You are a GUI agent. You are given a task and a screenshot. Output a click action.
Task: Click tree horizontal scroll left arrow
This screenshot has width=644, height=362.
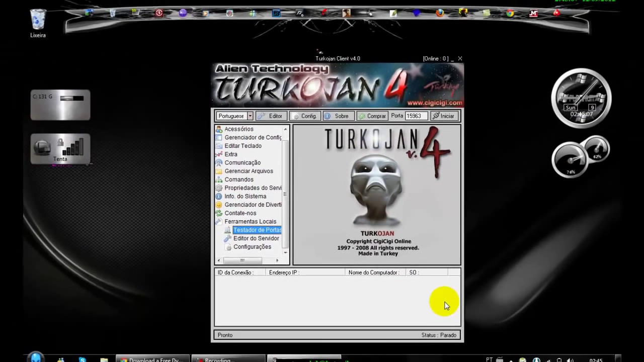[x=219, y=260]
